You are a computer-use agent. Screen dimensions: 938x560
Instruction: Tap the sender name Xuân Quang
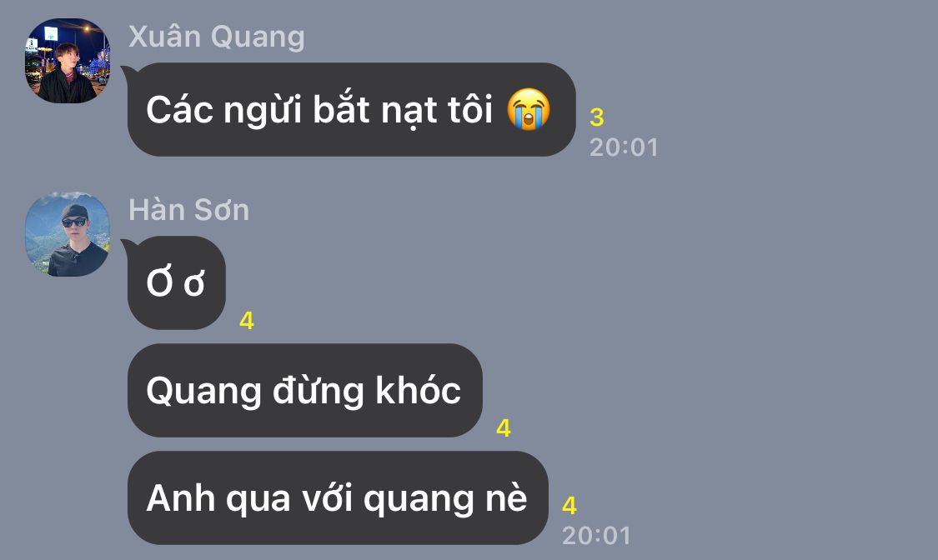pyautogui.click(x=217, y=37)
